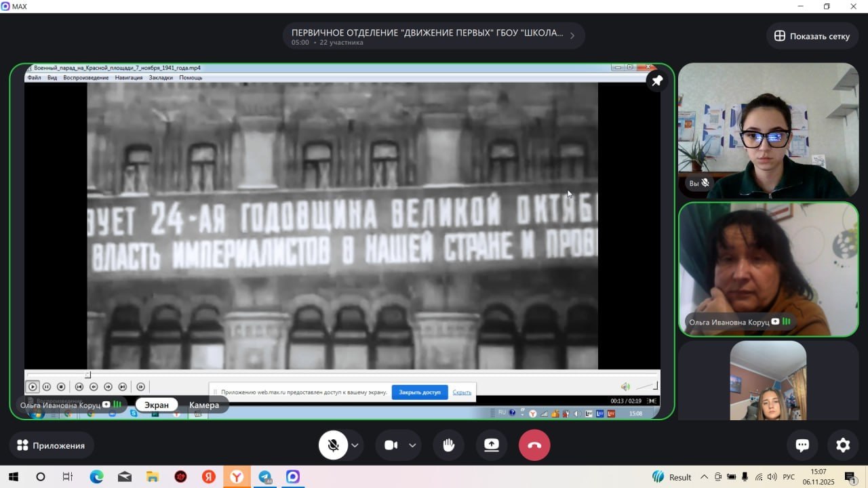This screenshot has width=868, height=488.
Task: Switch to the Экран tab
Action: (x=157, y=405)
